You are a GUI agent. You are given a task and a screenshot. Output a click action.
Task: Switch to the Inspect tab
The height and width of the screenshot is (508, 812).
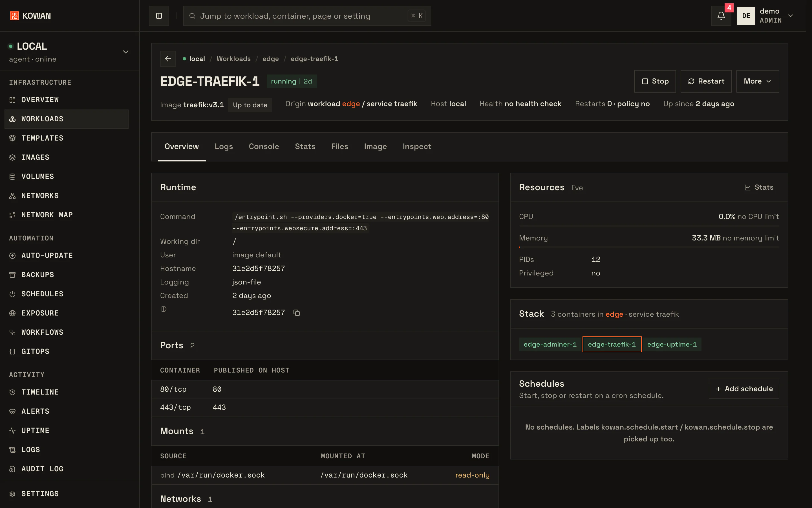[x=417, y=146]
